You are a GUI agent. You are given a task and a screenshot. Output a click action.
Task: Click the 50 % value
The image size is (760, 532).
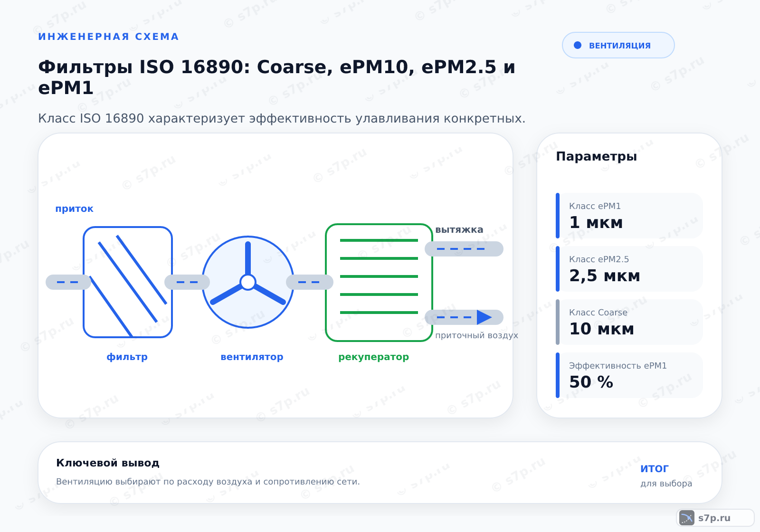[591, 382]
